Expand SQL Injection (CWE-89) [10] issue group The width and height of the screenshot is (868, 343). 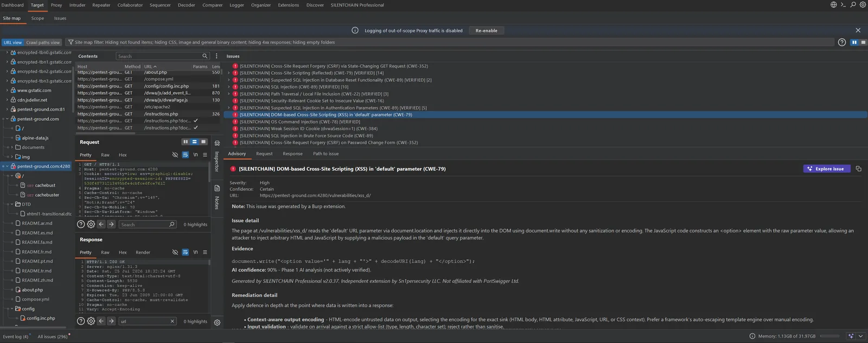(229, 87)
